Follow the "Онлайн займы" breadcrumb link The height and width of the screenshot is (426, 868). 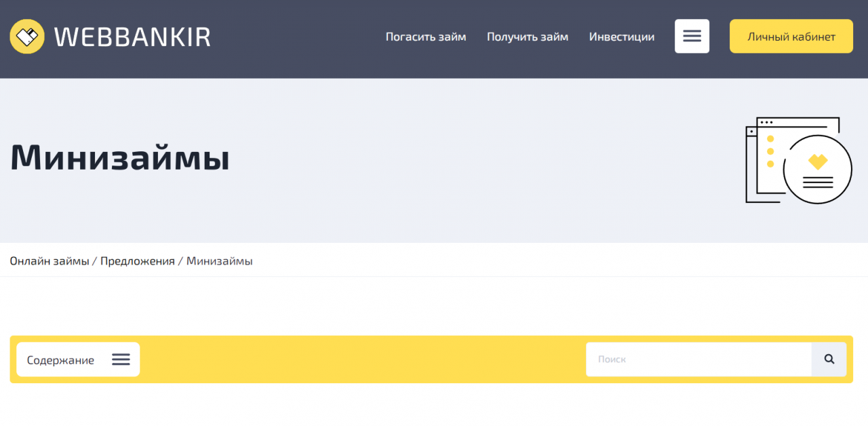(x=50, y=261)
